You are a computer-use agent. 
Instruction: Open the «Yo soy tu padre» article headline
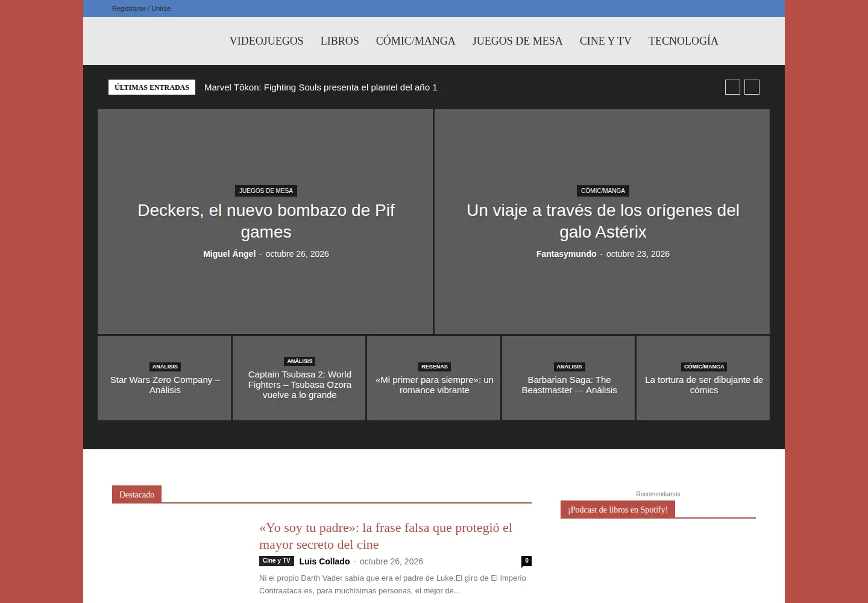click(386, 536)
